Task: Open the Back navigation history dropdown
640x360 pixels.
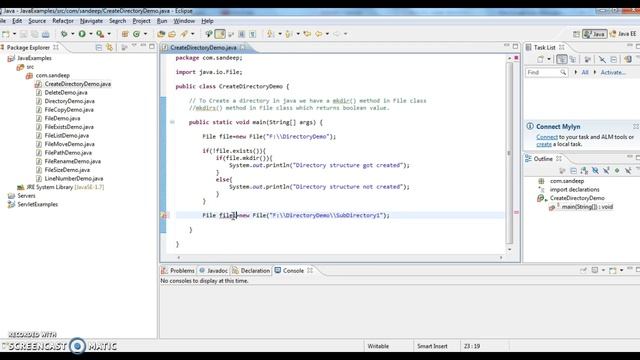Action: pyautogui.click(x=327, y=34)
